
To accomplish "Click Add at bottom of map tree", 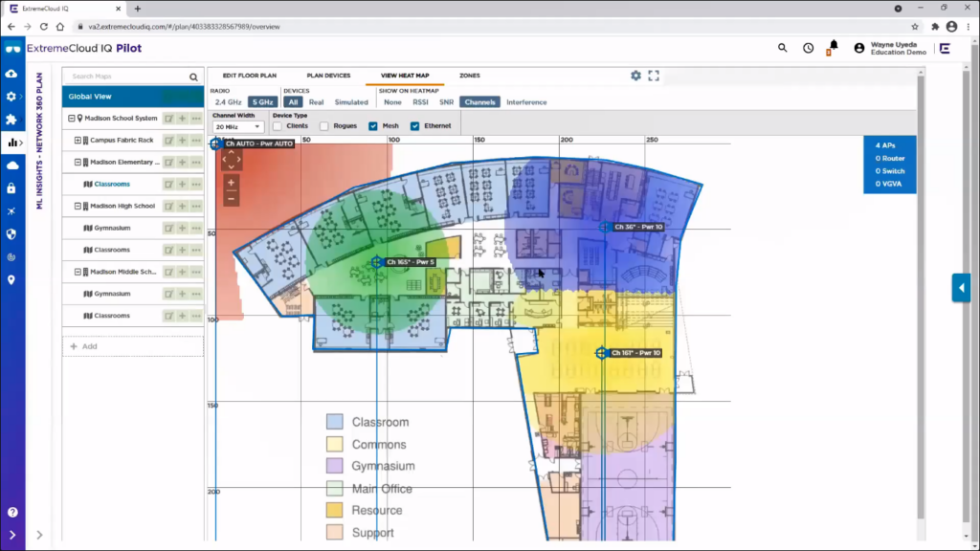I will pos(132,346).
